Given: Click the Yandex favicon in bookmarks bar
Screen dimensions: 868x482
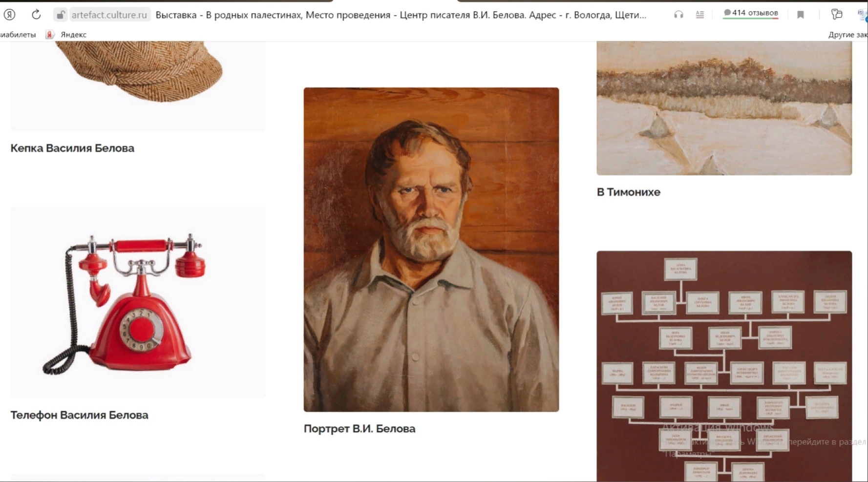Looking at the screenshot, I should 50,35.
